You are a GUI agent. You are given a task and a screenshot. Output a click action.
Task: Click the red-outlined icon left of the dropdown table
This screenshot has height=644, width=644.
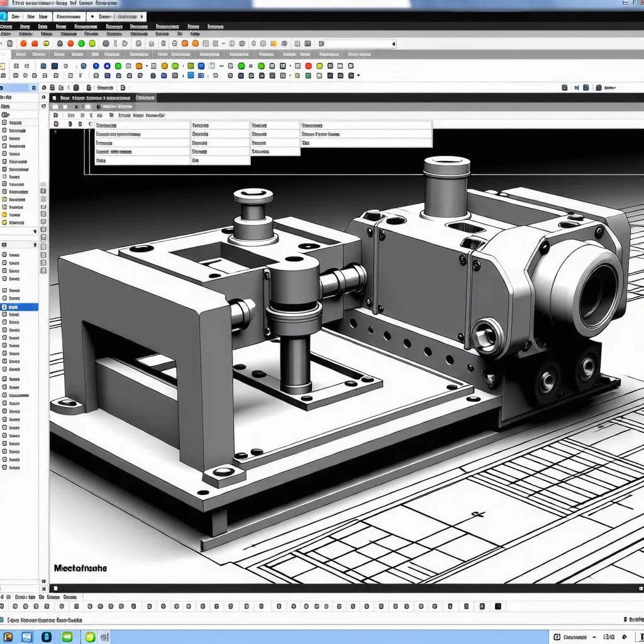[x=56, y=124]
